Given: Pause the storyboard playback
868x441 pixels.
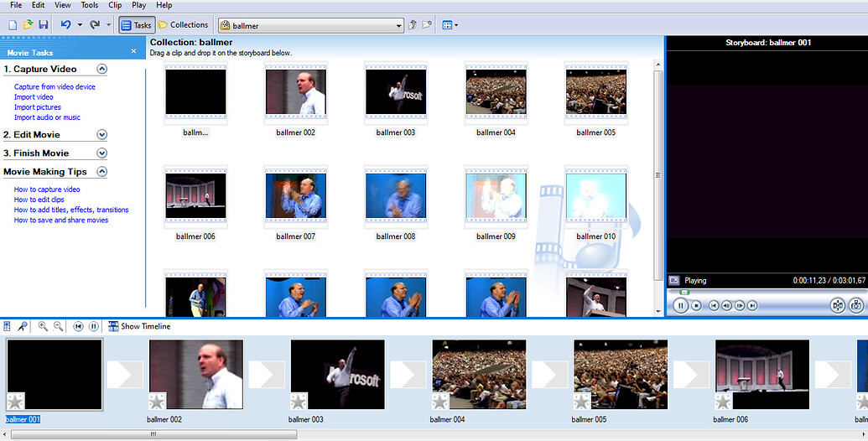Looking at the screenshot, I should (x=94, y=326).
